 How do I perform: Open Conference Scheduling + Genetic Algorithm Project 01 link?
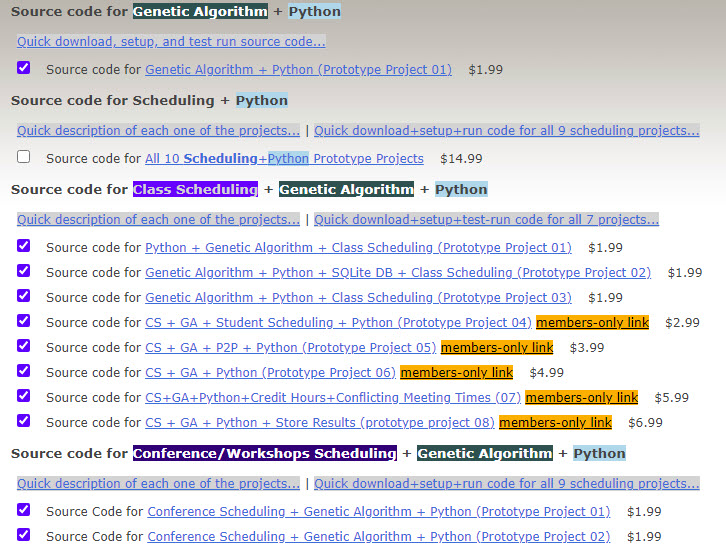(379, 512)
